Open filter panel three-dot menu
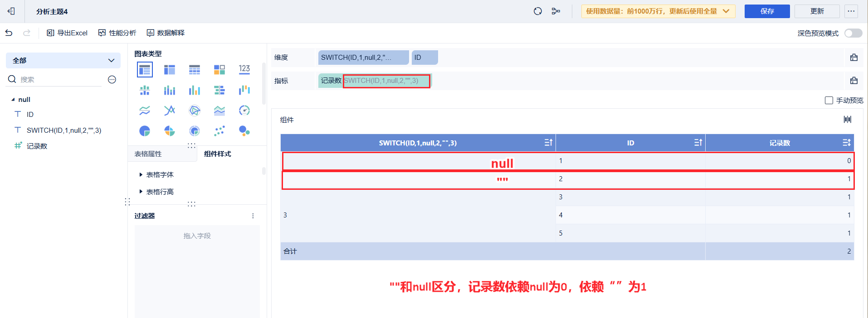 tap(253, 216)
